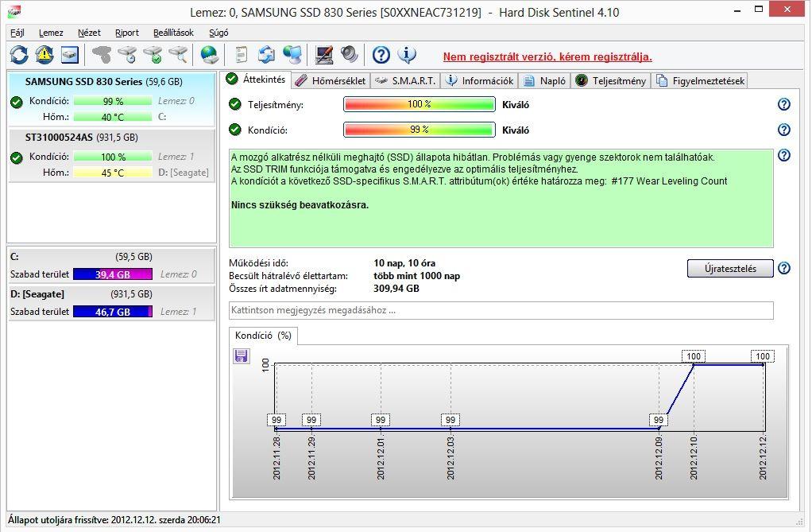The image size is (812, 532).
Task: Open the Fájl menu
Action: pos(17,33)
